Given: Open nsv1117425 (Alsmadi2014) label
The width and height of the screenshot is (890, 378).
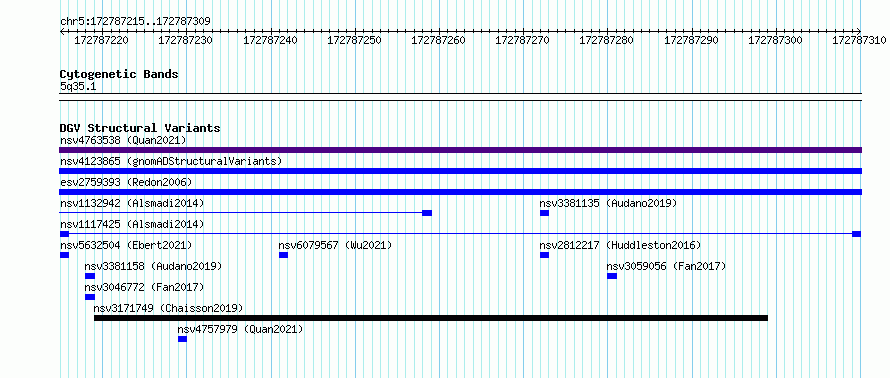Looking at the screenshot, I should pos(132,224).
